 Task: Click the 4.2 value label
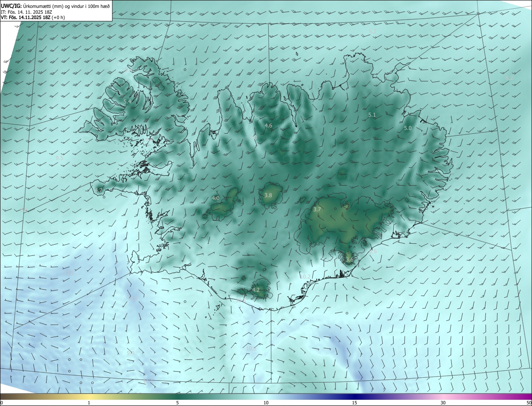click(x=256, y=290)
